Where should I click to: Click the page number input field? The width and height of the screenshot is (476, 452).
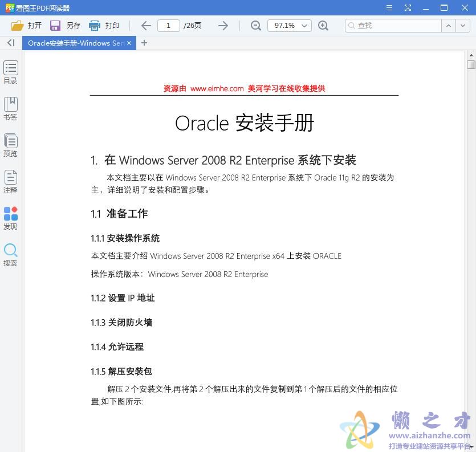pyautogui.click(x=169, y=25)
